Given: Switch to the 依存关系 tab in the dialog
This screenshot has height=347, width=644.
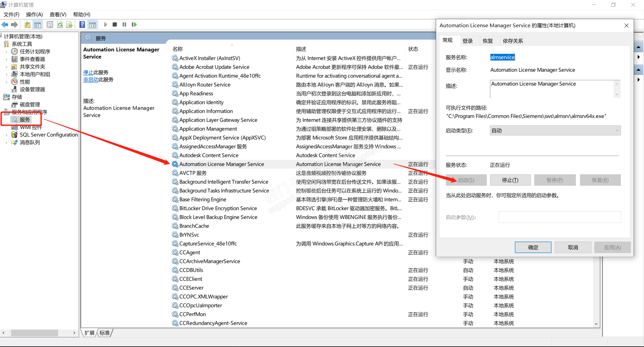Looking at the screenshot, I should pyautogui.click(x=513, y=41).
